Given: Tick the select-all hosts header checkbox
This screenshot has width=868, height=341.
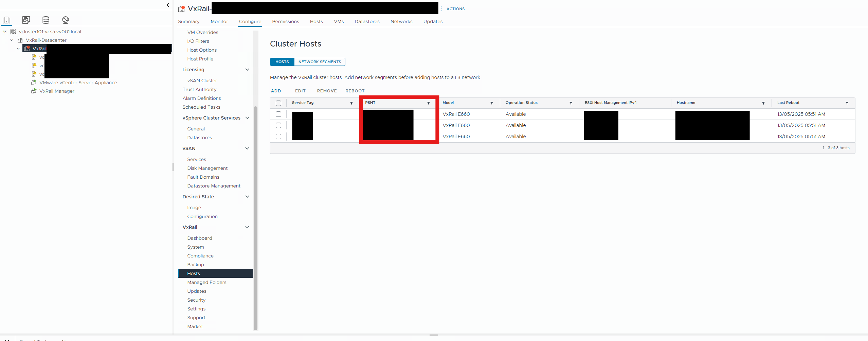Looking at the screenshot, I should click(x=278, y=103).
